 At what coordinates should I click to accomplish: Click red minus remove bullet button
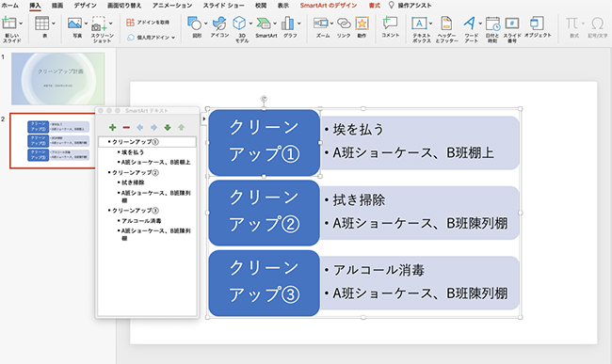126,127
